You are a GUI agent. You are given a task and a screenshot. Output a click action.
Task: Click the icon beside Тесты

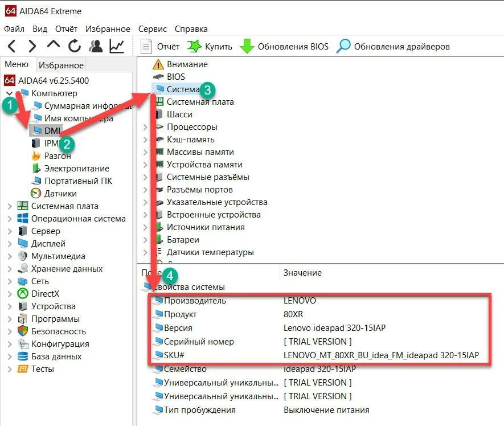(x=23, y=368)
